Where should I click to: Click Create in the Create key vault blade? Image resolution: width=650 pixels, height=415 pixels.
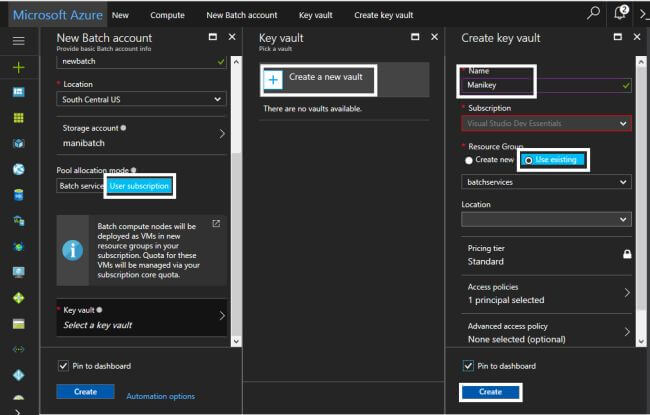(490, 392)
